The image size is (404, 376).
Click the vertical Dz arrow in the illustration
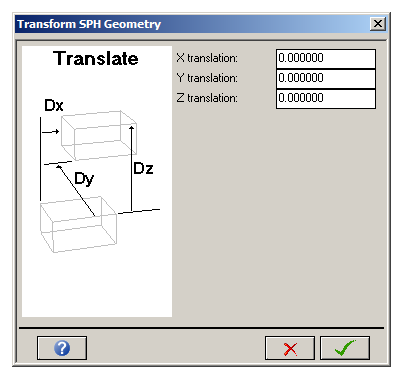(132, 168)
